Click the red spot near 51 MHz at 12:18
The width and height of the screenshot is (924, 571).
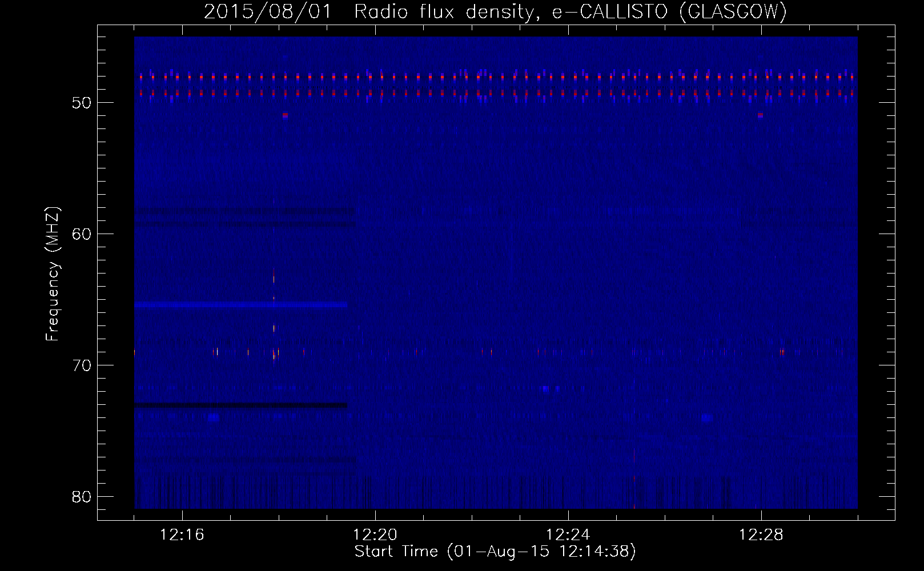tap(285, 115)
